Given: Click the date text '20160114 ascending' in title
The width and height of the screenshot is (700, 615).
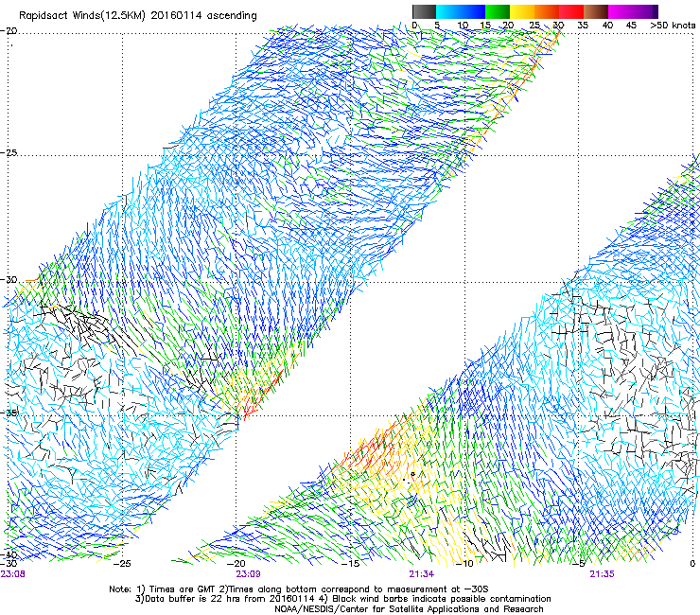Looking at the screenshot, I should [x=204, y=16].
